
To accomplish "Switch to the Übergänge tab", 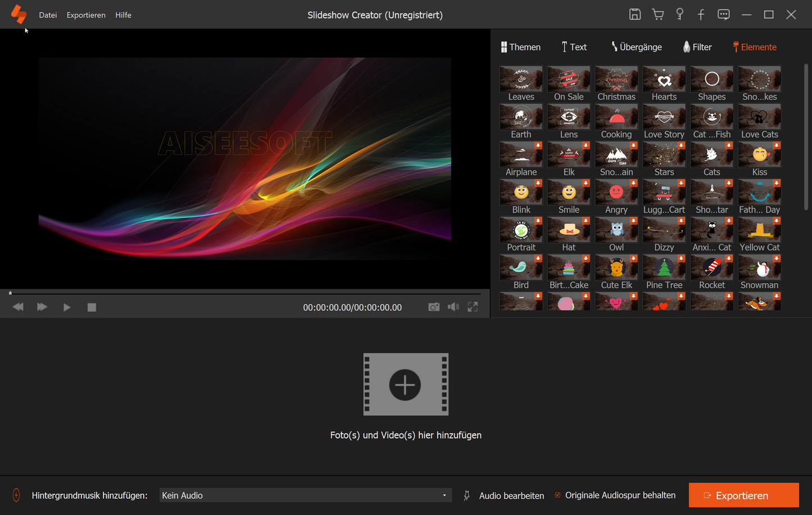I will tap(637, 47).
